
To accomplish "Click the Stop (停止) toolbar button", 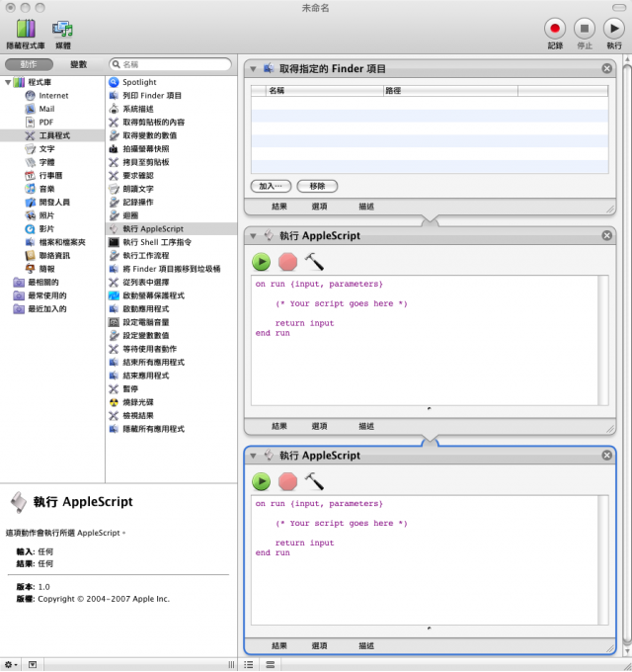I will (x=585, y=29).
